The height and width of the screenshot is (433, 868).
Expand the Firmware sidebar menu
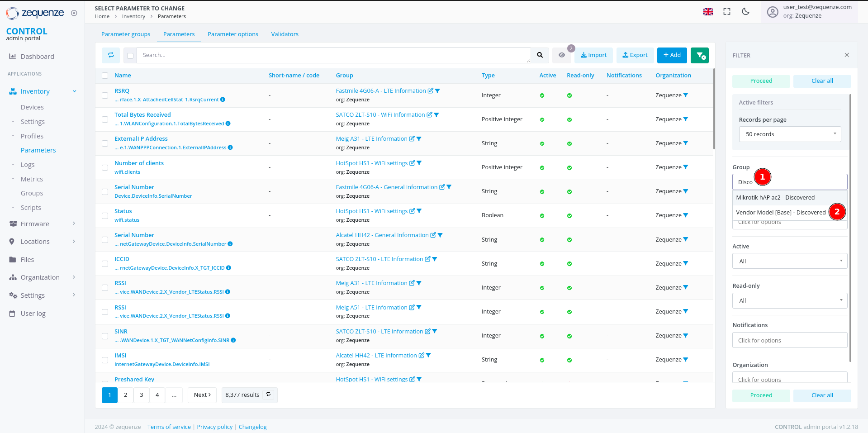click(42, 224)
